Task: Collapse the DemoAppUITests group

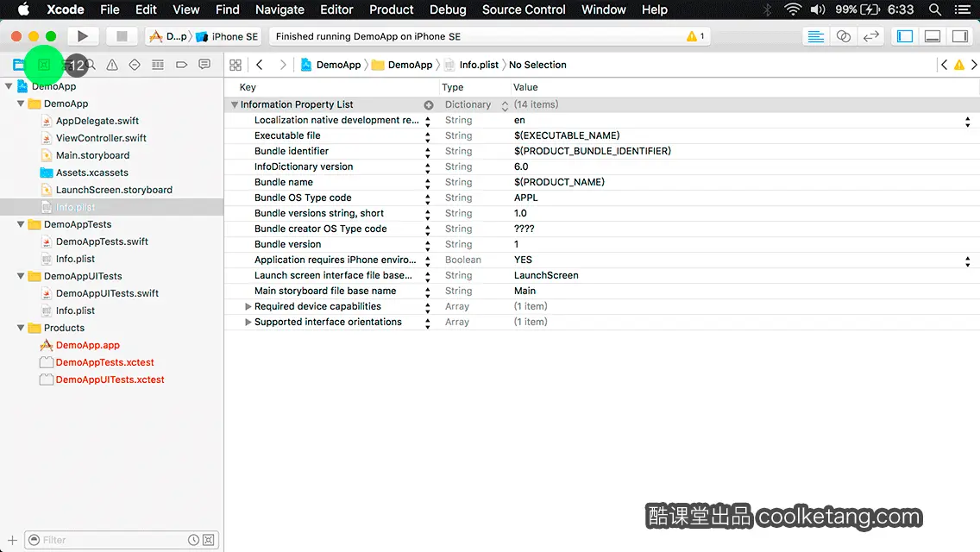Action: pyautogui.click(x=21, y=276)
